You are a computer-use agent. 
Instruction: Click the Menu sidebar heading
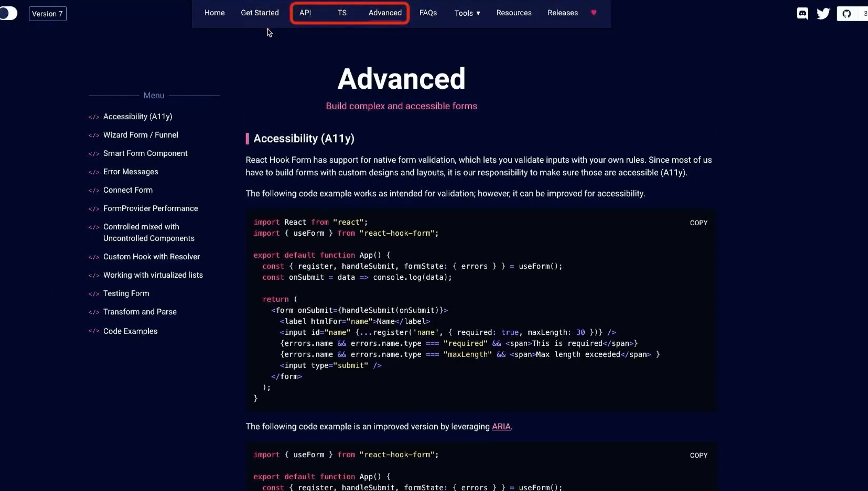point(154,95)
